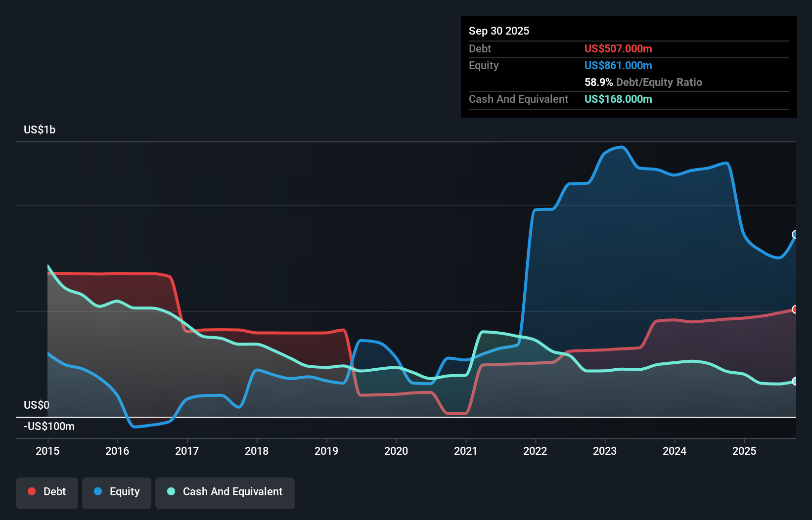The width and height of the screenshot is (812, 520).
Task: Click the US$507.000m debt value
Action: [x=618, y=48]
